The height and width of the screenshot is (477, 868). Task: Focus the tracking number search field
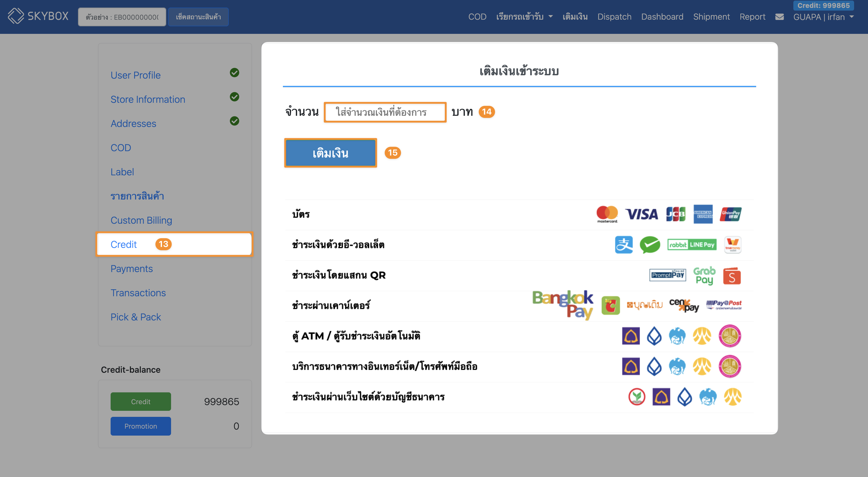[x=121, y=17]
